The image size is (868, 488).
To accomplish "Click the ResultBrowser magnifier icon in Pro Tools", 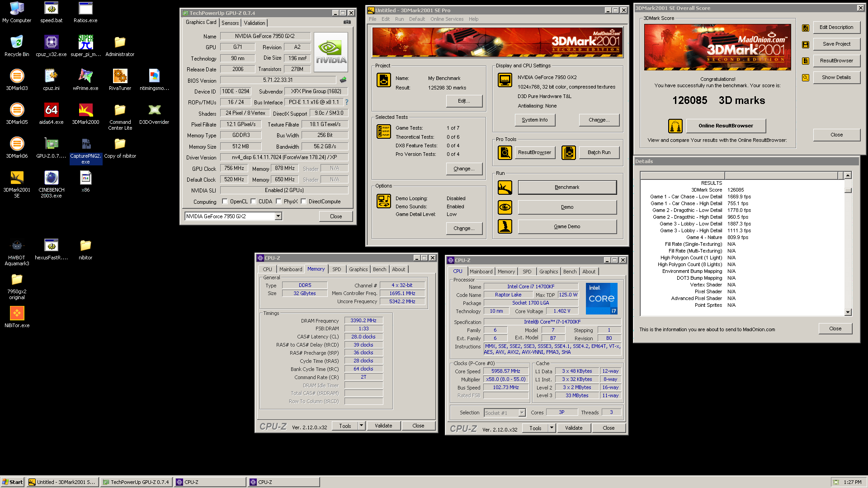I will (505, 153).
